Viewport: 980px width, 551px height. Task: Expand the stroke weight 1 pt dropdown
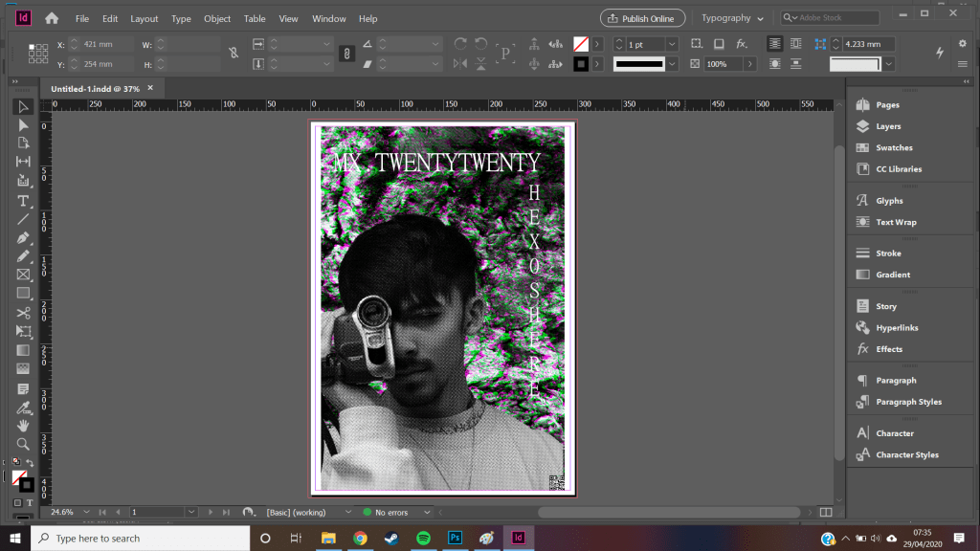pyautogui.click(x=672, y=45)
